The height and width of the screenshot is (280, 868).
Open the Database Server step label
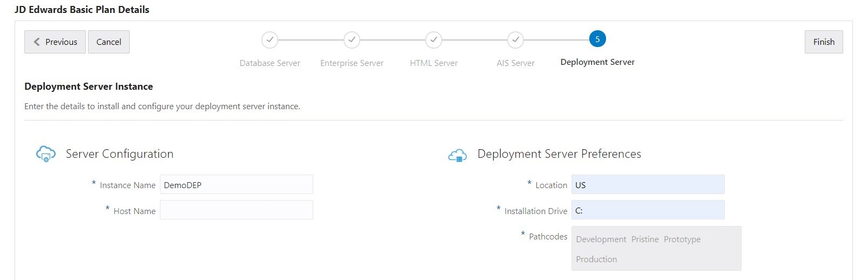pos(270,63)
